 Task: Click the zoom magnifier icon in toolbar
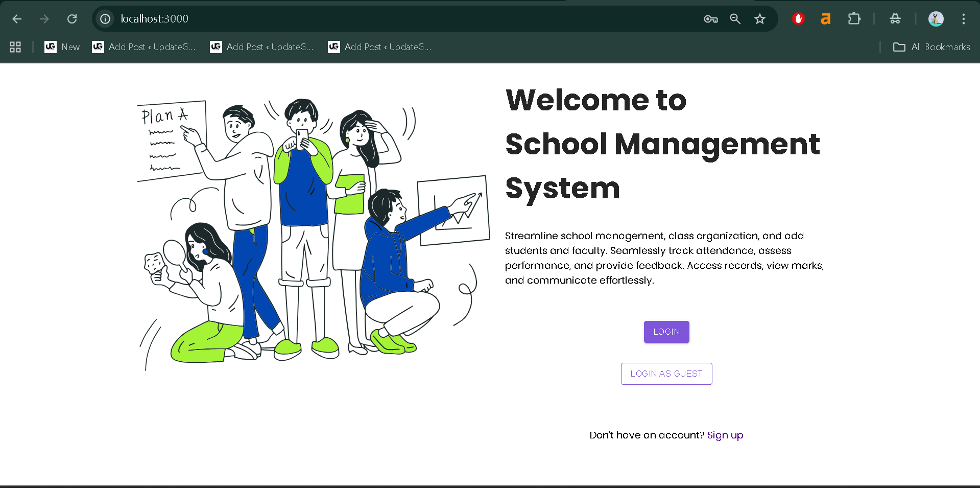click(735, 19)
